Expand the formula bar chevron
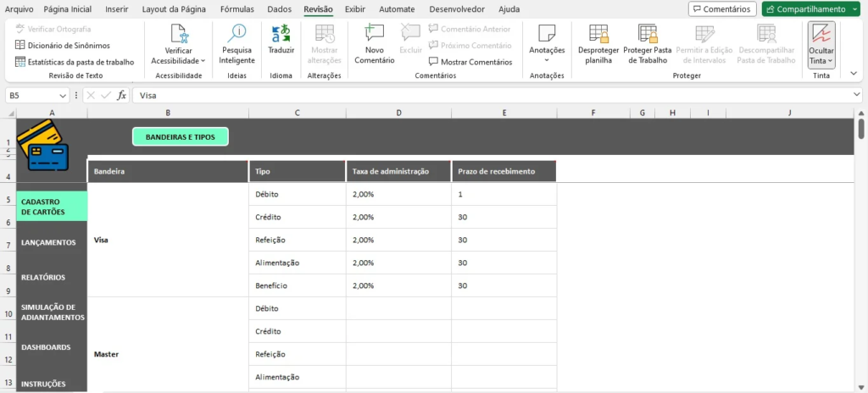The width and height of the screenshot is (868, 393). point(857,96)
